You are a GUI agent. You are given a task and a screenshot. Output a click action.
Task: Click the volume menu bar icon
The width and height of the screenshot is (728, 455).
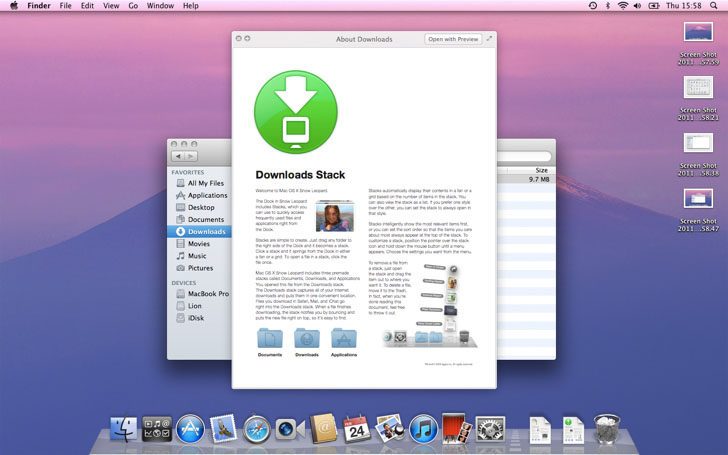[637, 6]
